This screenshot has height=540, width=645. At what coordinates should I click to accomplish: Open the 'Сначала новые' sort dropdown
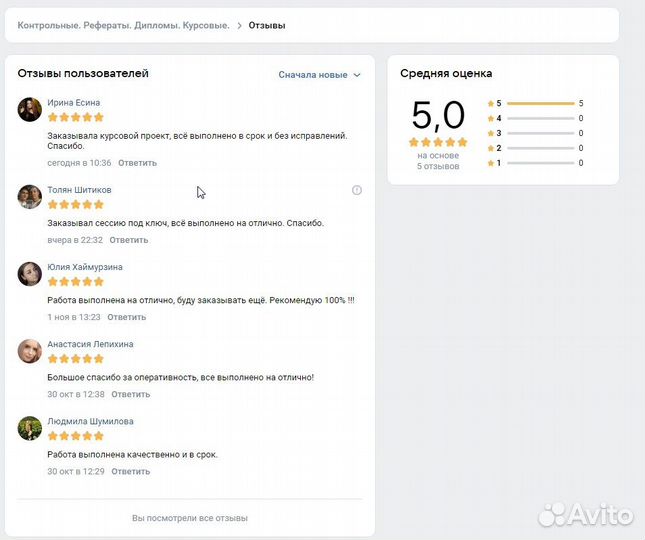(312, 75)
